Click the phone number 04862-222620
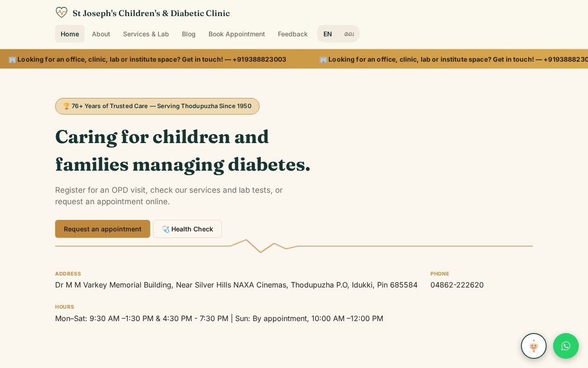Screen dimensions: 588x368 (x=457, y=285)
